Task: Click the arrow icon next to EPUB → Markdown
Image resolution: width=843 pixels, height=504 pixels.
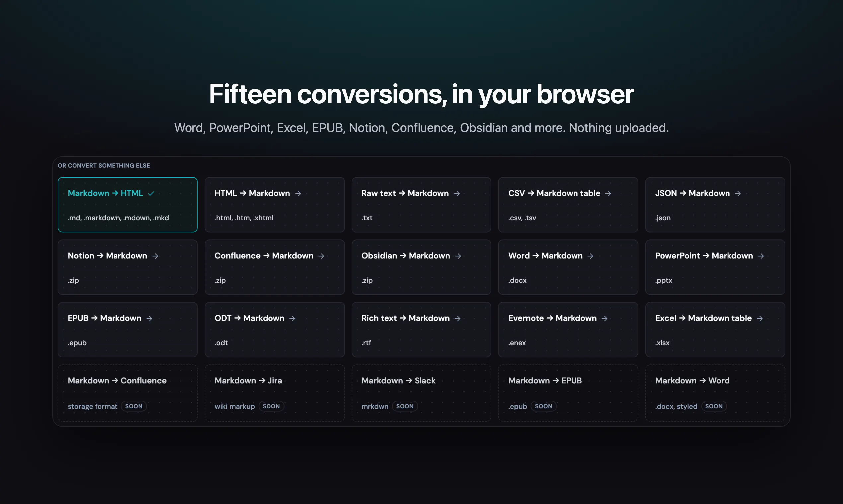Action: click(x=149, y=318)
